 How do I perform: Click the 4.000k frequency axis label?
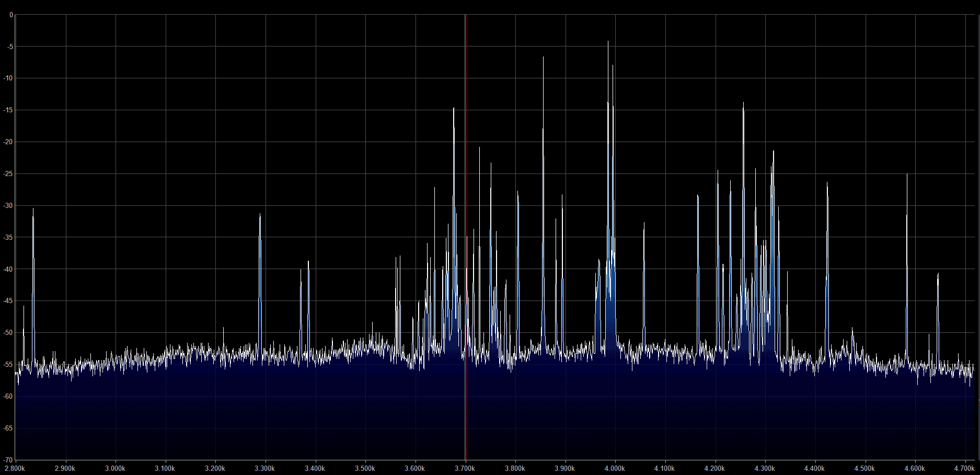[x=615, y=469]
